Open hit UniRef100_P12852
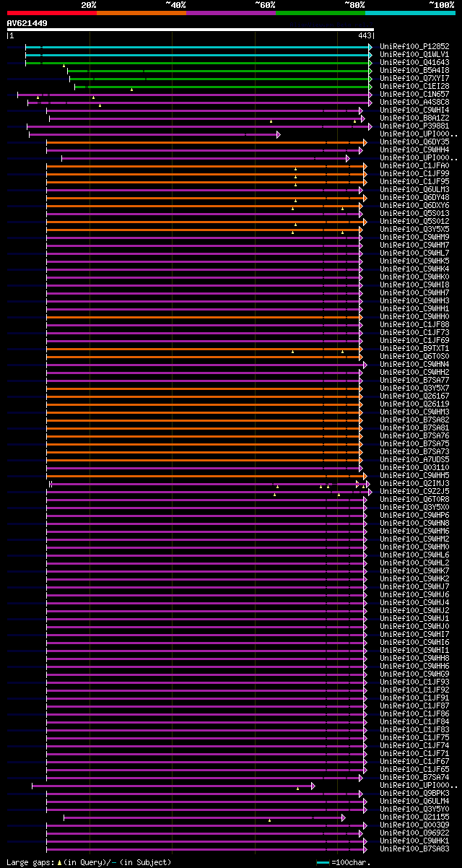462x868 pixels. click(415, 46)
